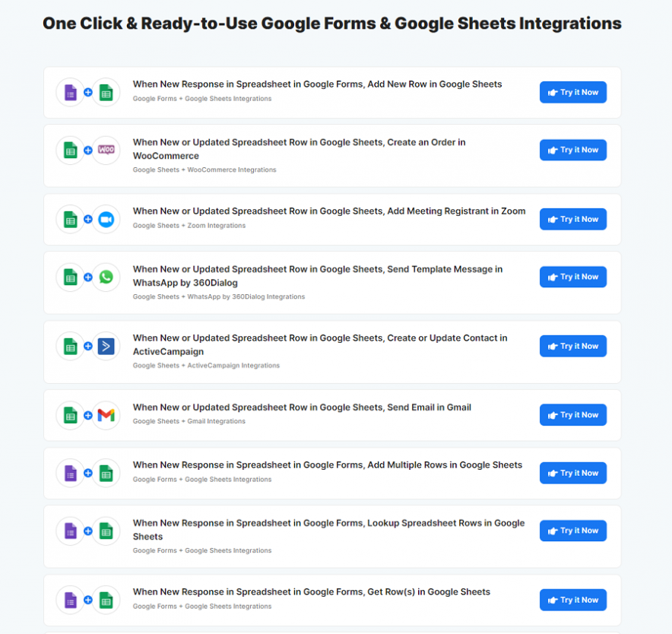Open the Get Row(s) in Google Sheets title
This screenshot has width=672, height=634.
[x=311, y=592]
